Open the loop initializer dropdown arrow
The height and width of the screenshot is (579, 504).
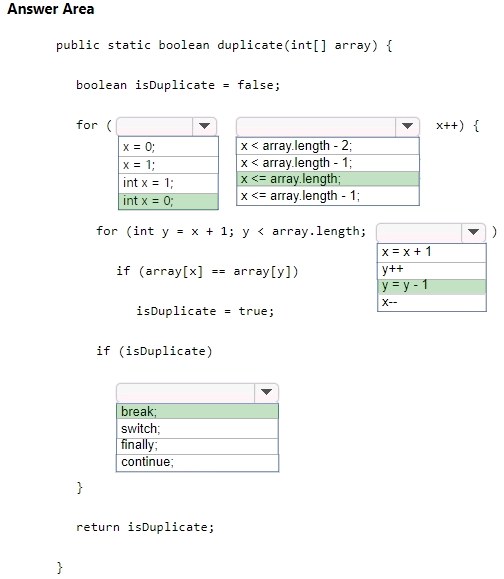coord(204,126)
